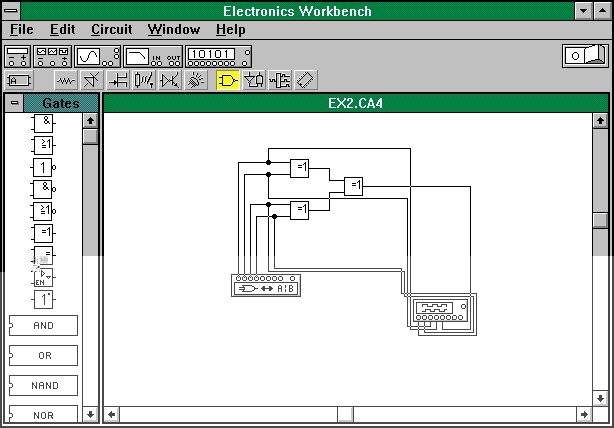Choose the AND template button
This screenshot has height=428, width=614.
[43, 325]
